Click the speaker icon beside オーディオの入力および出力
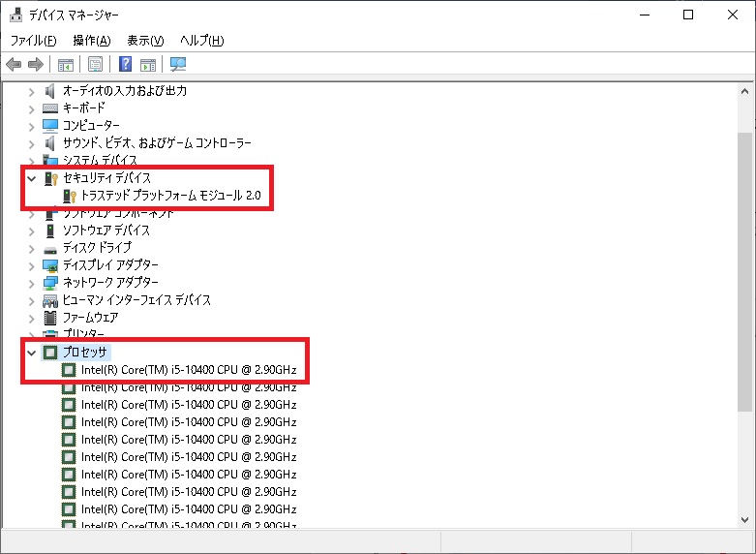756x554 pixels. tap(49, 91)
